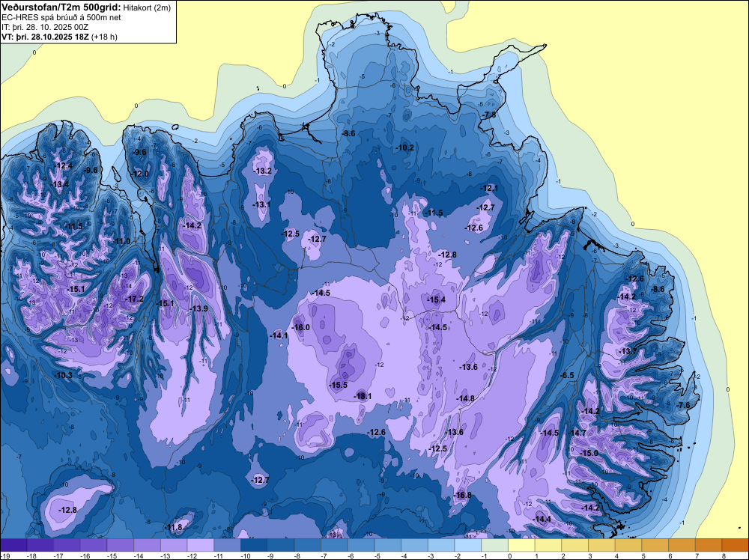Click the initial time 'IT: þri. 28. 10. 2025 00Z'
Image resolution: width=749 pixels, height=560 pixels.
tap(45, 27)
